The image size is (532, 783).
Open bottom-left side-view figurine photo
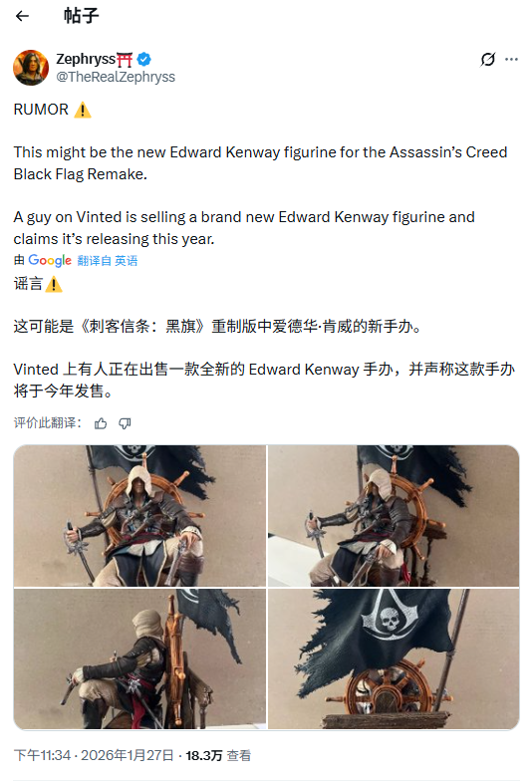click(x=139, y=658)
